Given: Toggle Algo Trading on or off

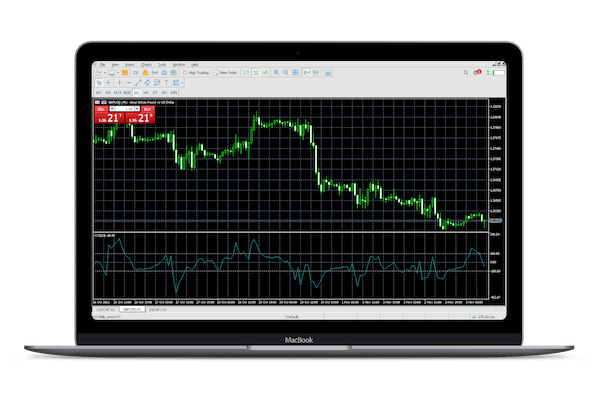Looking at the screenshot, I should click(x=196, y=73).
